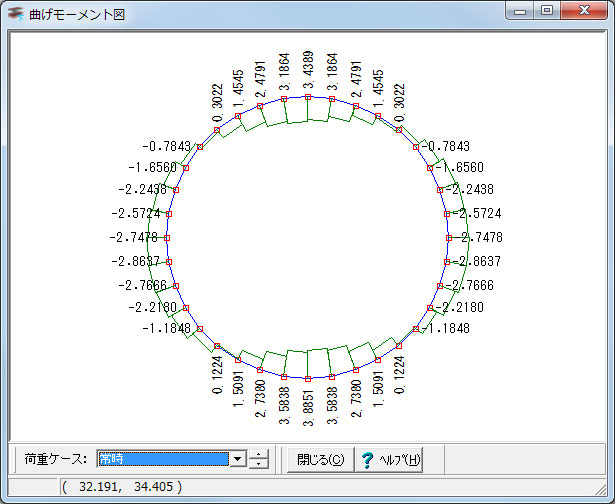
Task: Click the window resize grip in the corner
Action: (x=600, y=489)
